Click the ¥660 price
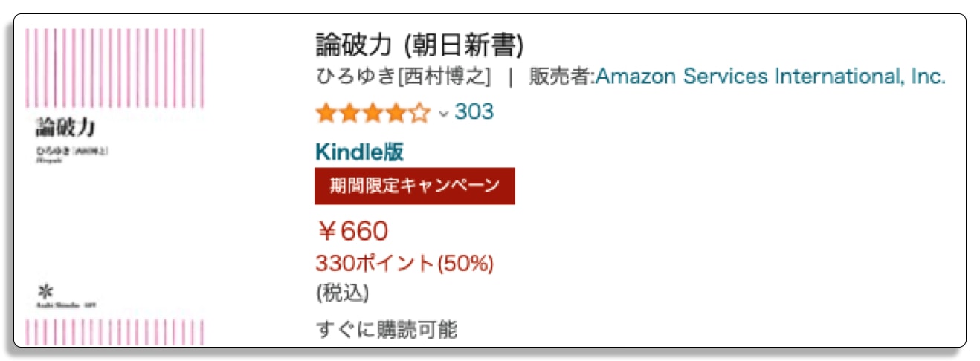This screenshot has width=980, height=361. coord(352,231)
